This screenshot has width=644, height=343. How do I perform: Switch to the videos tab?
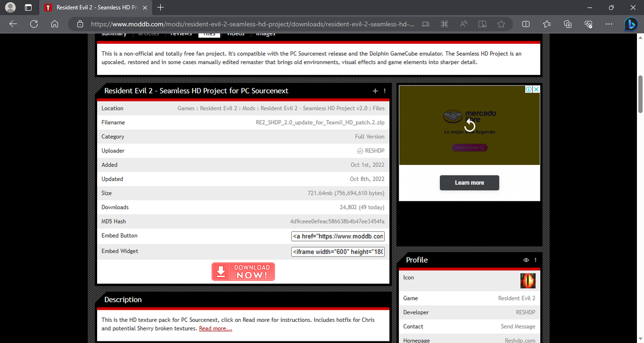coord(235,34)
